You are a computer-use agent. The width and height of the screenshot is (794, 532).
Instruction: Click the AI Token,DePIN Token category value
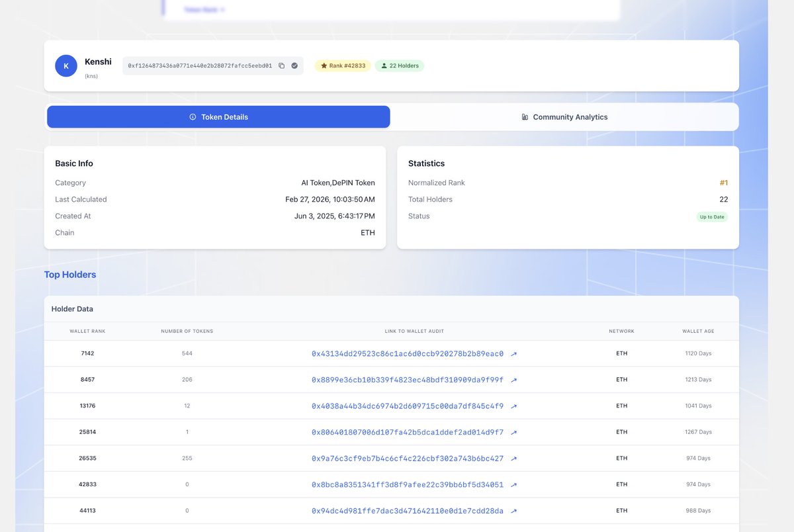click(x=337, y=183)
